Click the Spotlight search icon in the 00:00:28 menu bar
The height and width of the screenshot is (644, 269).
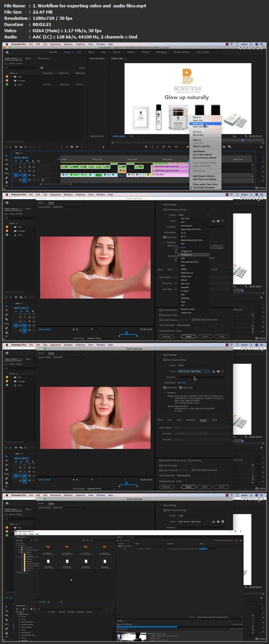252,44
